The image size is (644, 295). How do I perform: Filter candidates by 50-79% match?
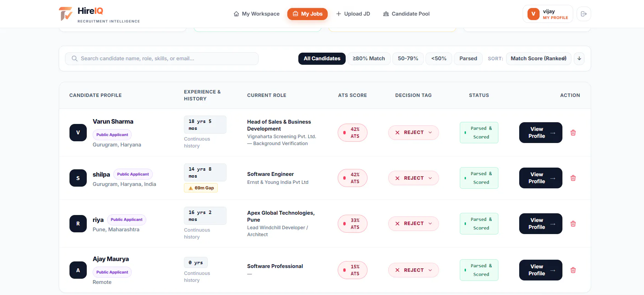click(x=408, y=59)
